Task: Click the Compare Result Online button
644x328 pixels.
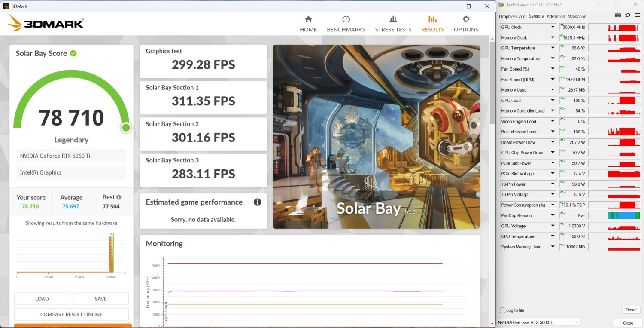Action: [x=71, y=314]
